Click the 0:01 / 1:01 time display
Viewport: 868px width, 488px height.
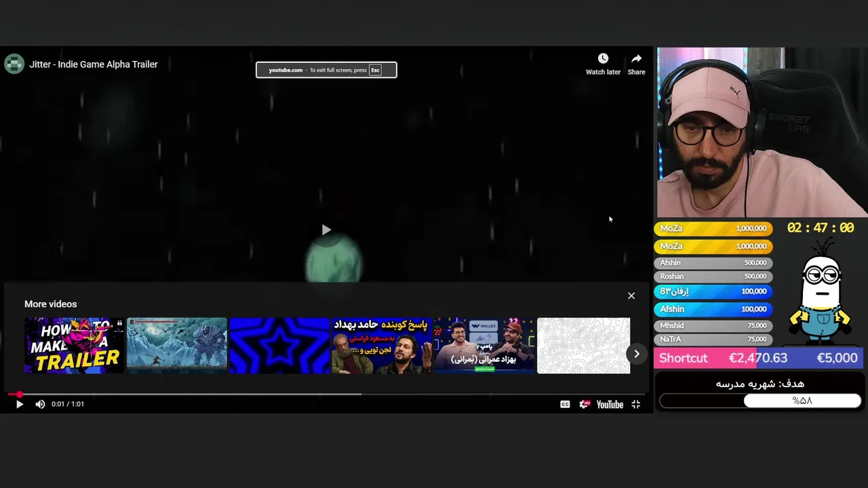point(68,404)
